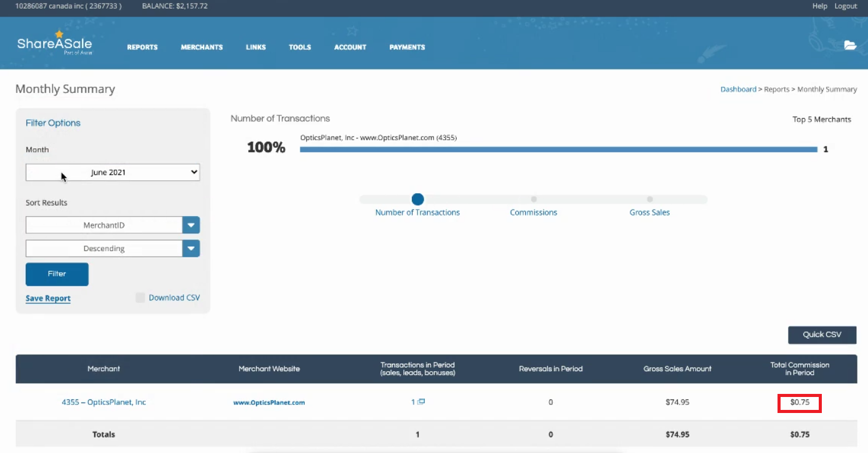Screen dimensions: 868x453
Task: Open the PAYMENTS menu
Action: [x=407, y=47]
